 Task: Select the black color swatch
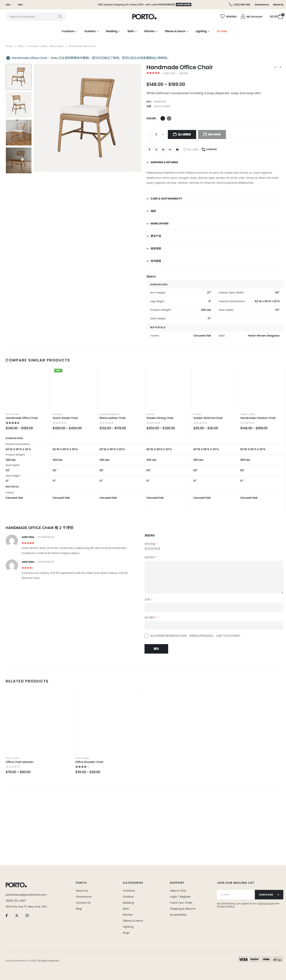(163, 118)
